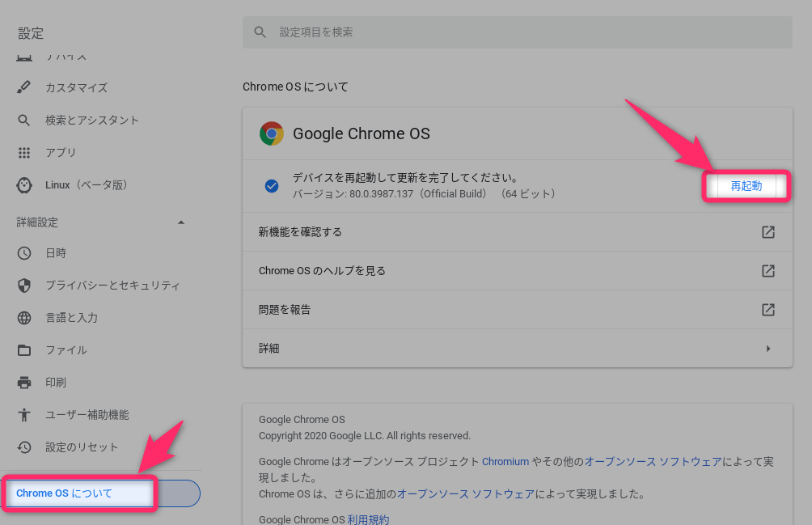The image size is (812, 525).
Task: Click the printer icon beside 印刷
Action: (23, 383)
